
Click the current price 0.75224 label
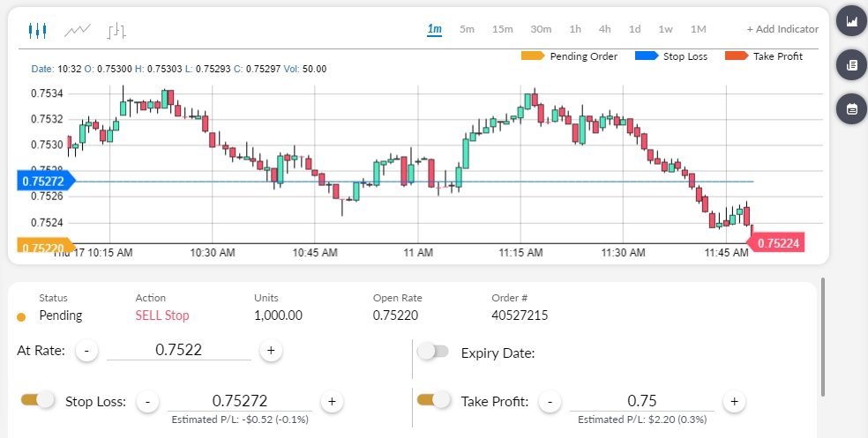[777, 243]
